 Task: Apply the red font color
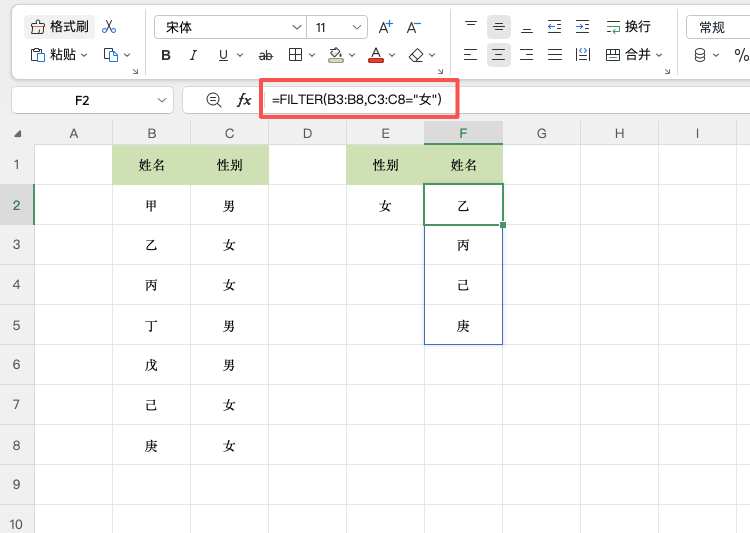click(376, 55)
